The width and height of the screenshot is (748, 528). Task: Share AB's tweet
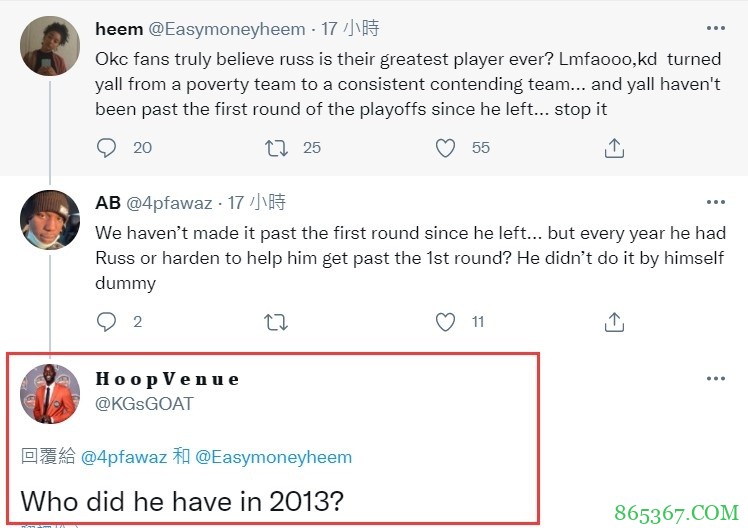click(615, 322)
